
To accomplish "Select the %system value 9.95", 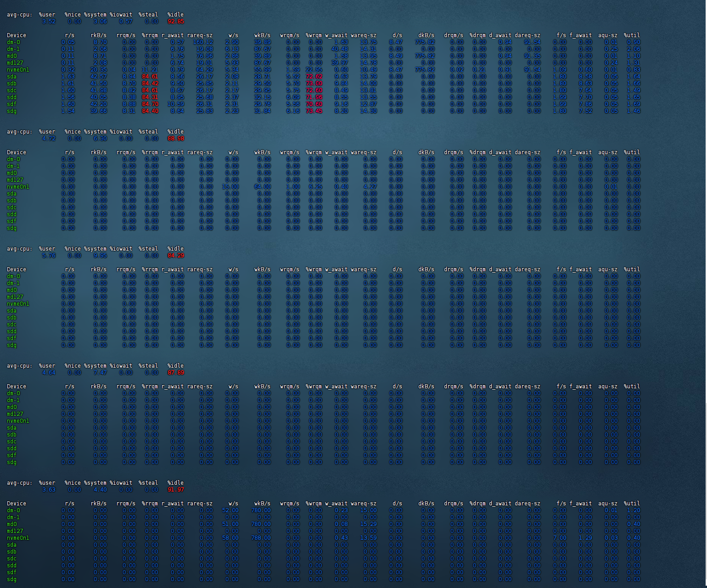I will pos(100,256).
